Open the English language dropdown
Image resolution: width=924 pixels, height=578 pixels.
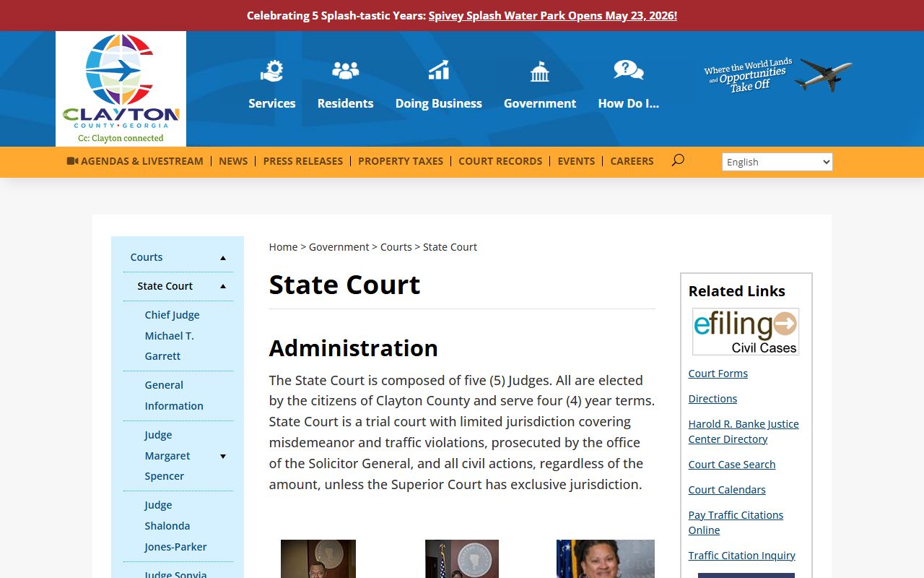pos(777,162)
